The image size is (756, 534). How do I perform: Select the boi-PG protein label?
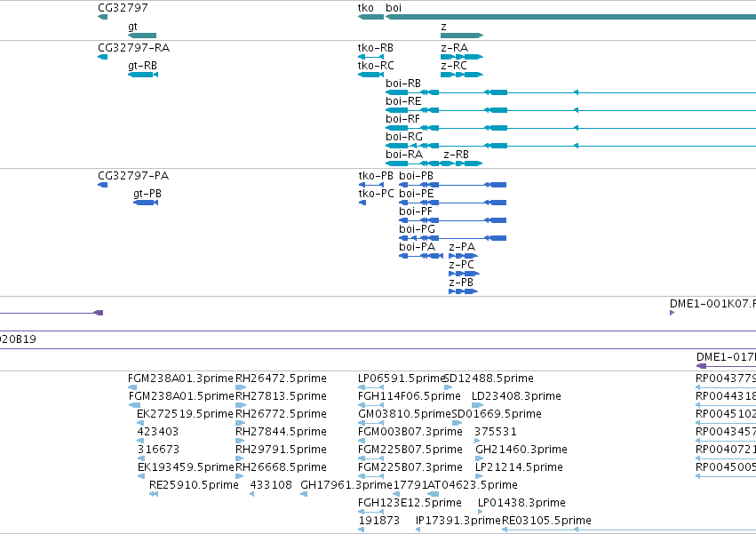click(x=417, y=229)
